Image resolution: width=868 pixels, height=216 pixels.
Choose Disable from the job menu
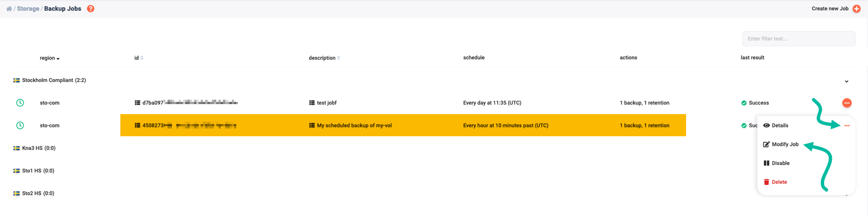pyautogui.click(x=780, y=163)
